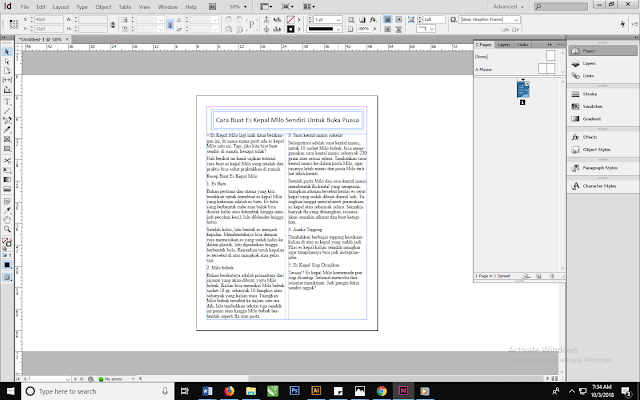Click the stroke color swatch in control bar

[x=290, y=29]
